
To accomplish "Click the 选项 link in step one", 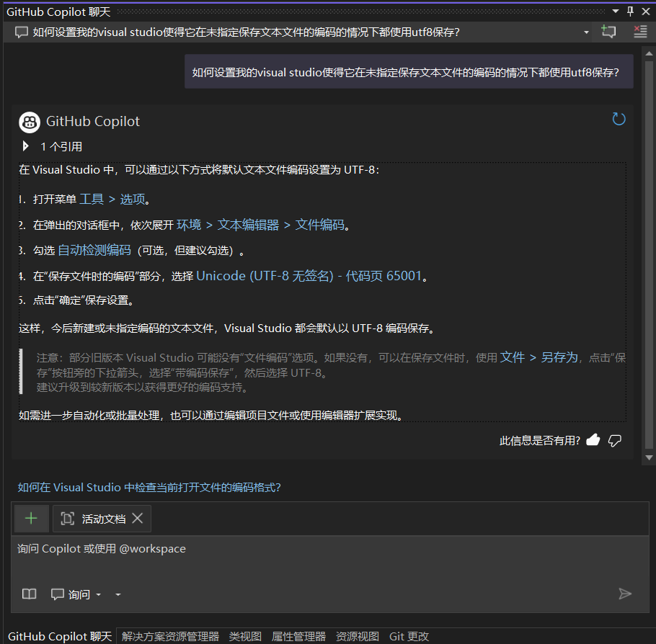I will tap(133, 199).
